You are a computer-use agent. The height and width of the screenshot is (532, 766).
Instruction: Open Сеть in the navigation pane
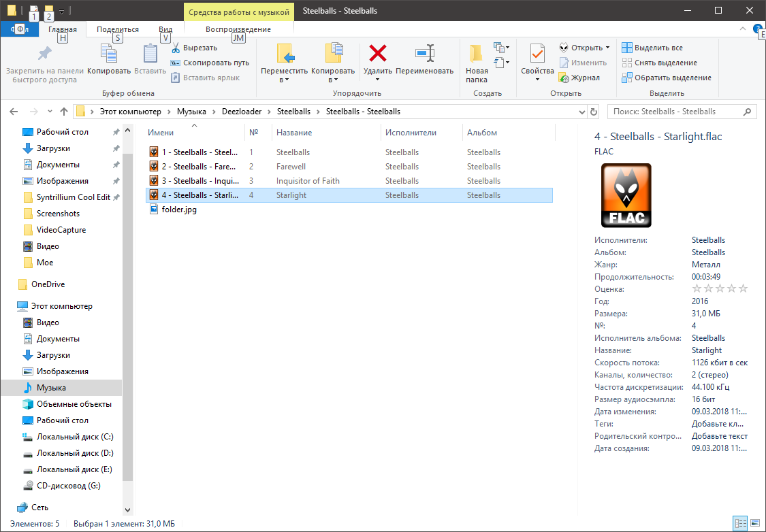coord(33,508)
